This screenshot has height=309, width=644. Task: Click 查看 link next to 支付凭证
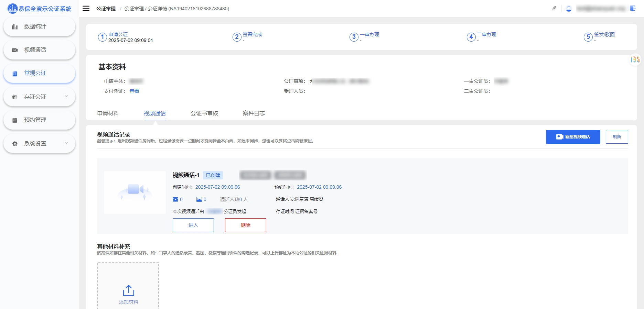click(134, 91)
